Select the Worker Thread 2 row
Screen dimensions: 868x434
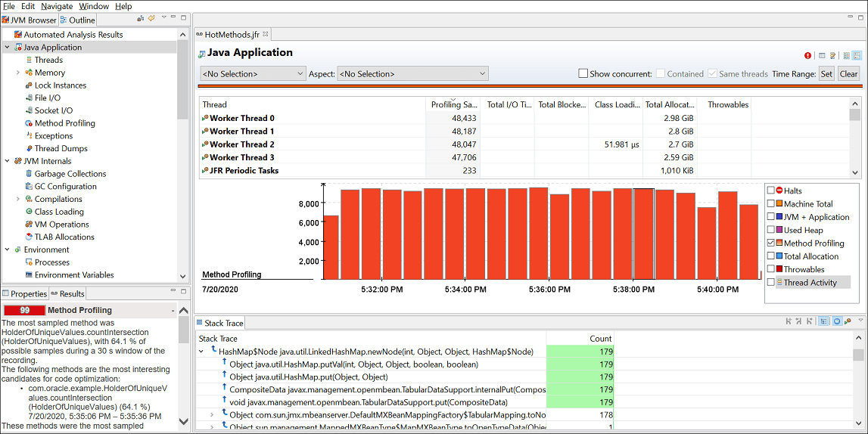tap(523, 144)
